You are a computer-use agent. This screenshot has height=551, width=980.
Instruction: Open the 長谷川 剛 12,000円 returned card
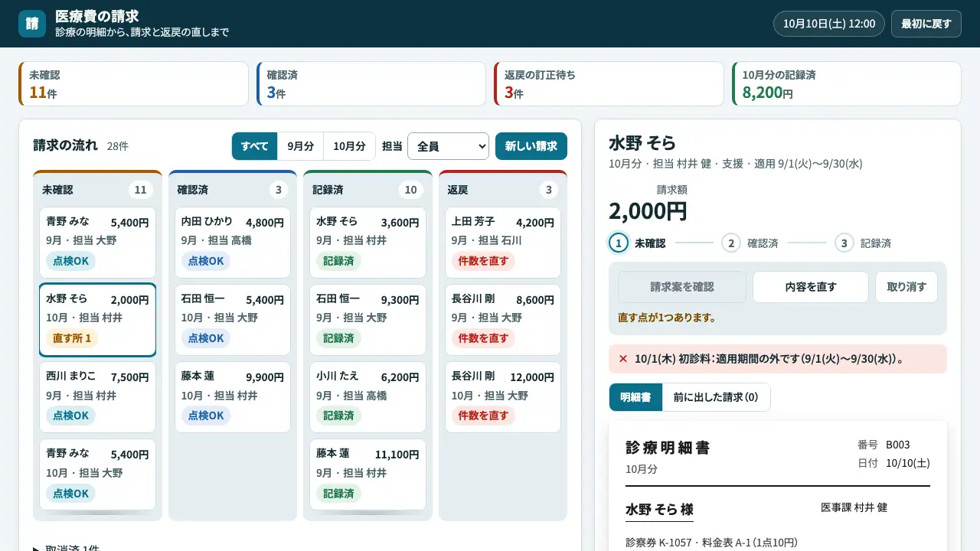503,397
